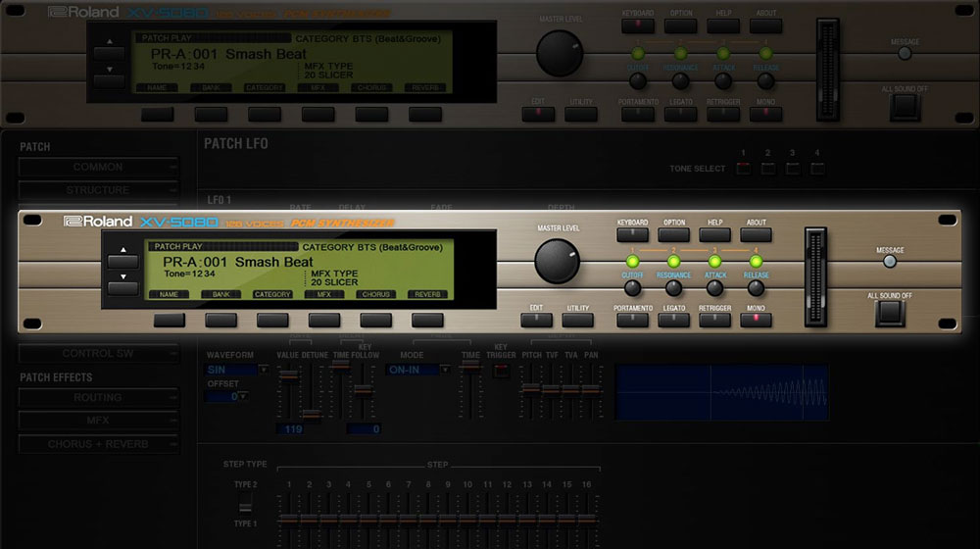Click button under BANK on highlighted rack
The height and width of the screenshot is (549, 980).
[221, 321]
